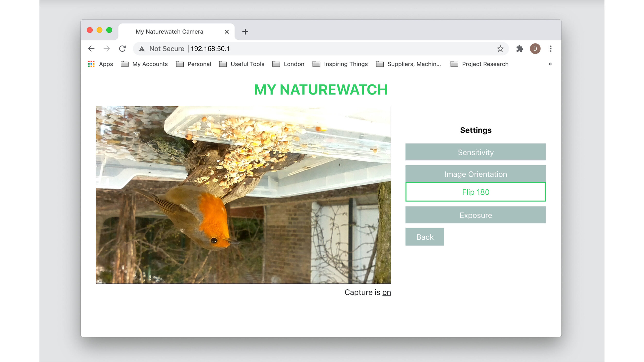Click the MY NATUREWATCH title heading

click(321, 90)
